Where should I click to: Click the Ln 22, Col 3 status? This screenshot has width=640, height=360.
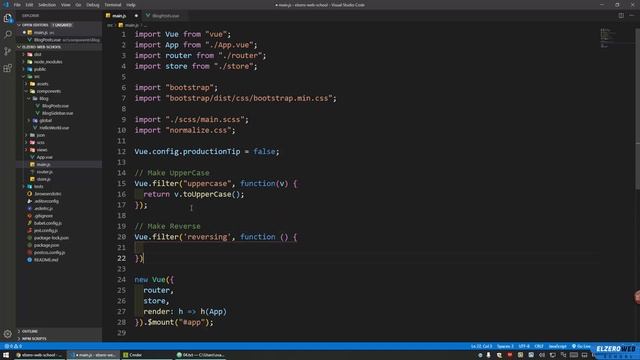481,346
